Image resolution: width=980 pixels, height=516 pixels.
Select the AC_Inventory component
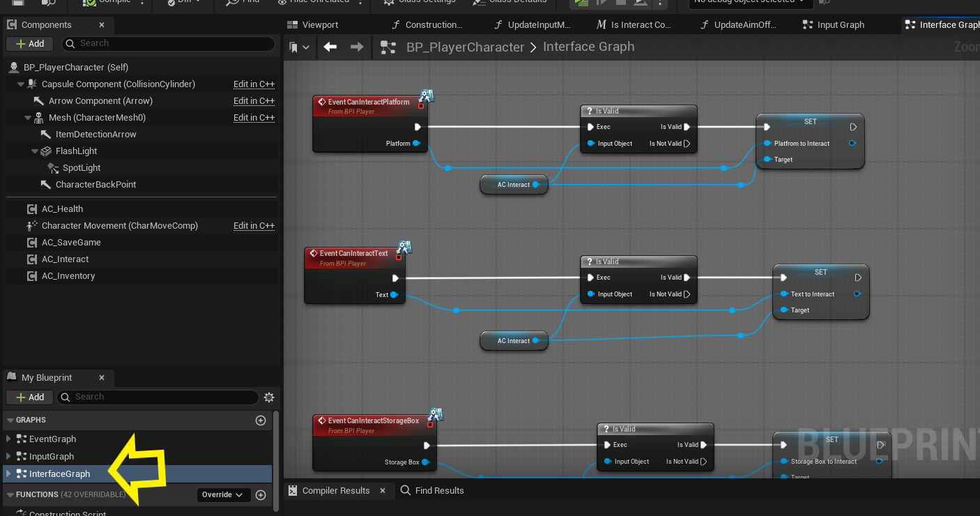(x=68, y=276)
